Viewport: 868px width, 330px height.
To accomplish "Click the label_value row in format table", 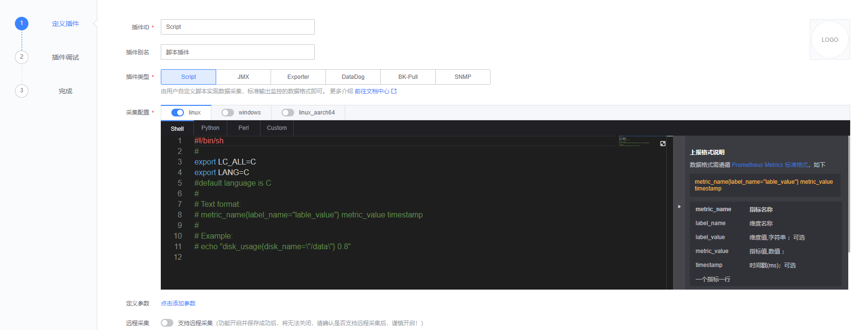I will click(765, 237).
